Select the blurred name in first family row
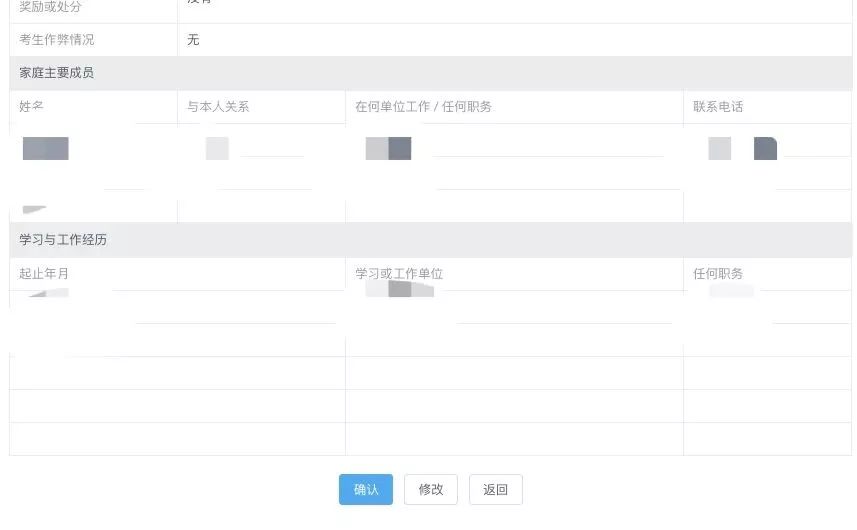Image resolution: width=857 pixels, height=530 pixels. click(x=45, y=149)
